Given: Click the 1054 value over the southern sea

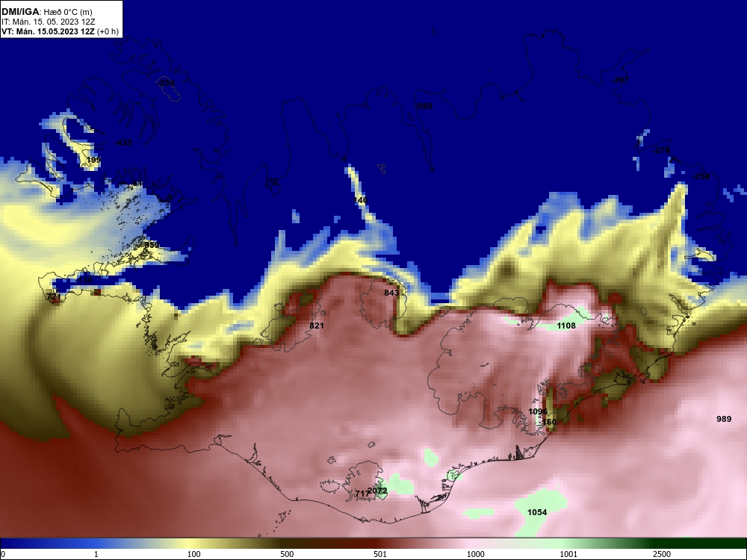Looking at the screenshot, I should [x=537, y=512].
